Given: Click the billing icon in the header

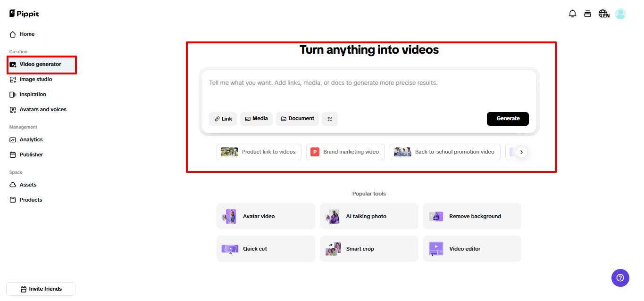Looking at the screenshot, I should click(x=587, y=13).
